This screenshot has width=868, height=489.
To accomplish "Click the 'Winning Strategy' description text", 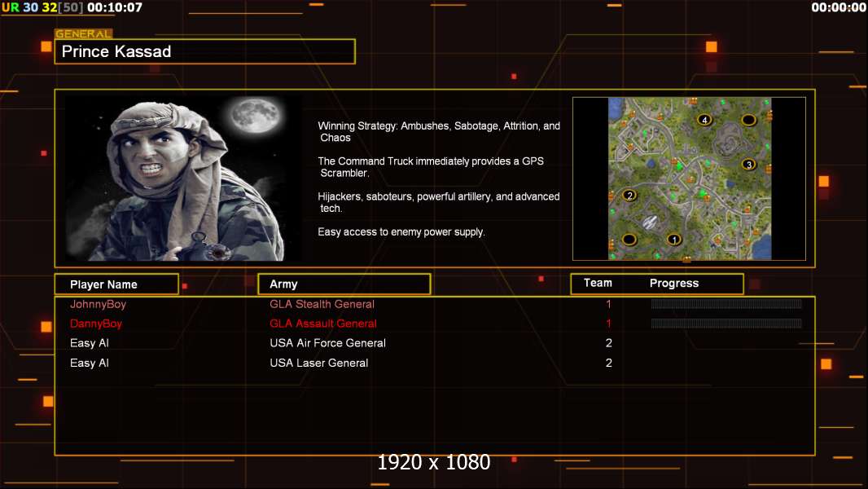I will [439, 132].
